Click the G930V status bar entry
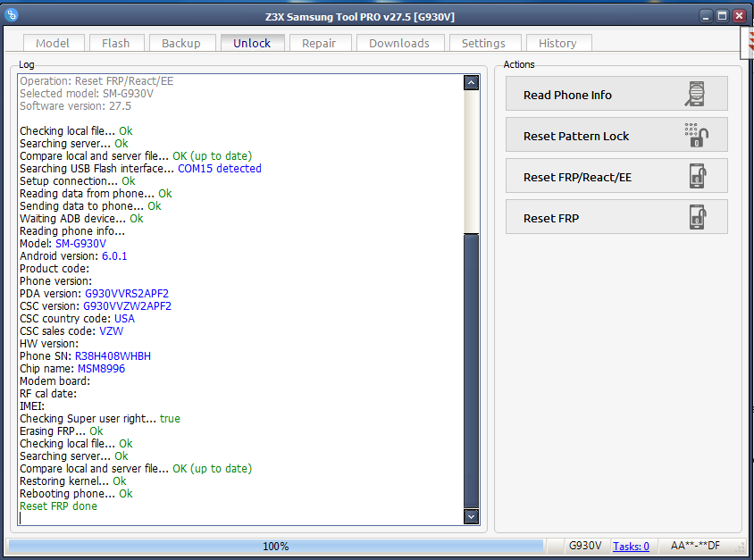This screenshot has height=560, width=754. click(x=585, y=546)
